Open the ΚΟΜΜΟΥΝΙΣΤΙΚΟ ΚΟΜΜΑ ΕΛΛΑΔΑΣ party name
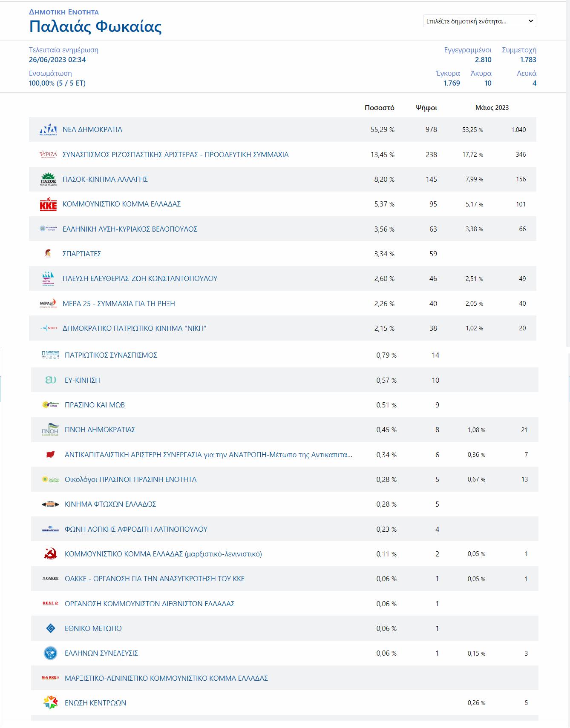The image size is (570, 728). [x=121, y=204]
